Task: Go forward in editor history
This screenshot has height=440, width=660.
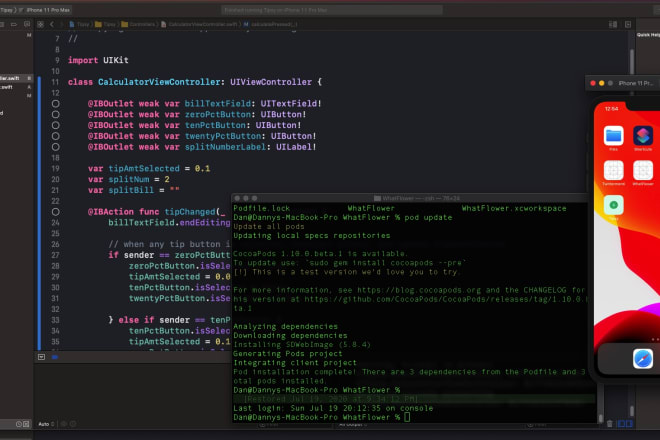Action: (x=61, y=24)
